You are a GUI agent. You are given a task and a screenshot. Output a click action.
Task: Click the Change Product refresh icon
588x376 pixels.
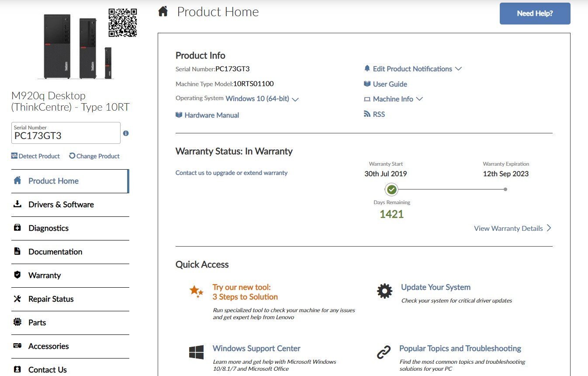[x=72, y=156]
